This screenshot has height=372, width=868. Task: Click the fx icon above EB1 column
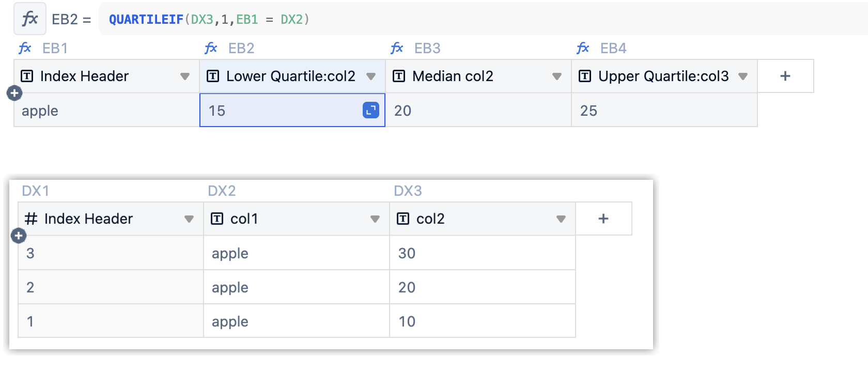pyautogui.click(x=25, y=48)
